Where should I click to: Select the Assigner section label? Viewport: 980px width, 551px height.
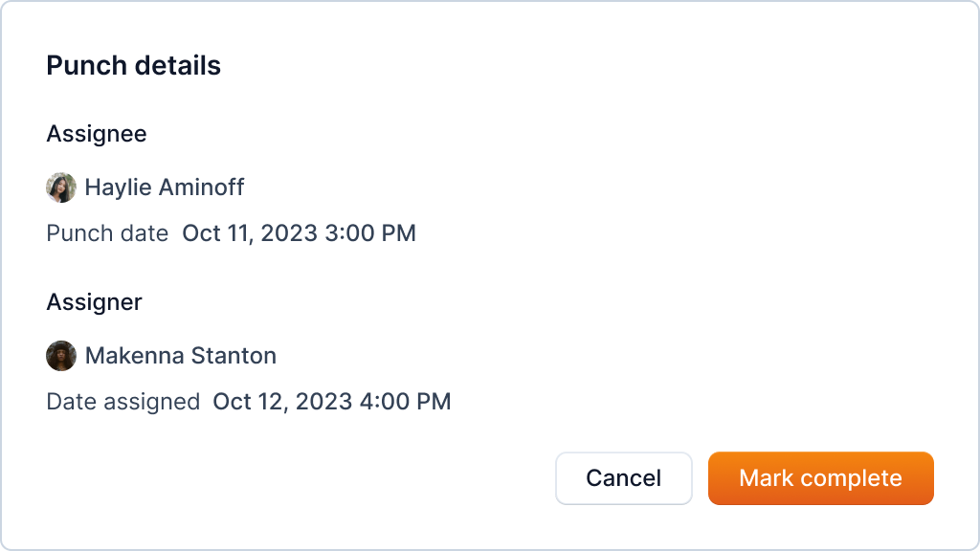click(x=94, y=302)
